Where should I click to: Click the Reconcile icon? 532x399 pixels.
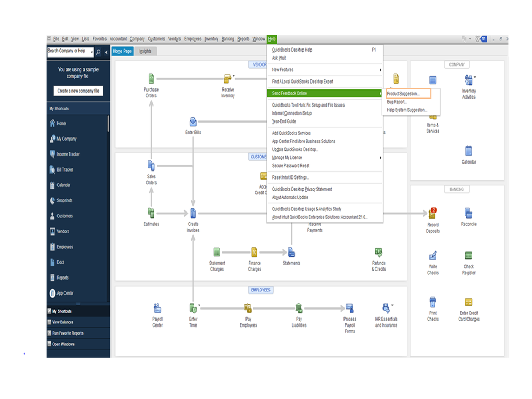(469, 214)
